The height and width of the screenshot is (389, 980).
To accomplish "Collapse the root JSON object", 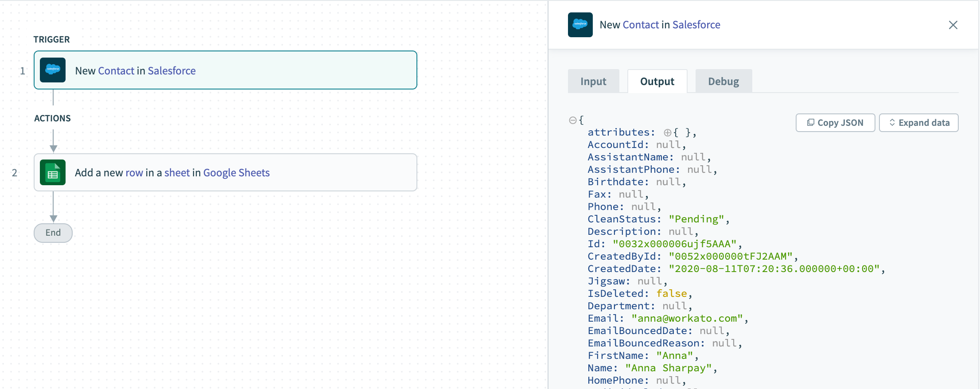I will point(572,120).
